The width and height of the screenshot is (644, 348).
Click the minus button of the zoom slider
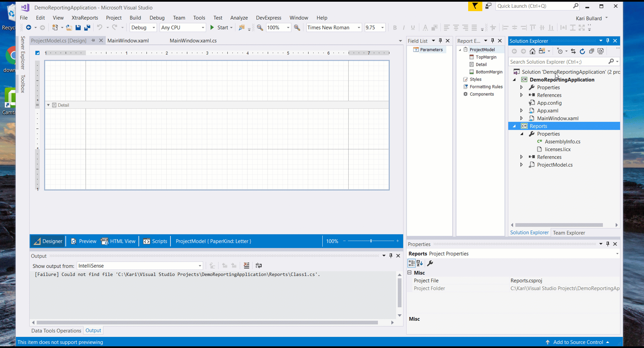point(344,241)
